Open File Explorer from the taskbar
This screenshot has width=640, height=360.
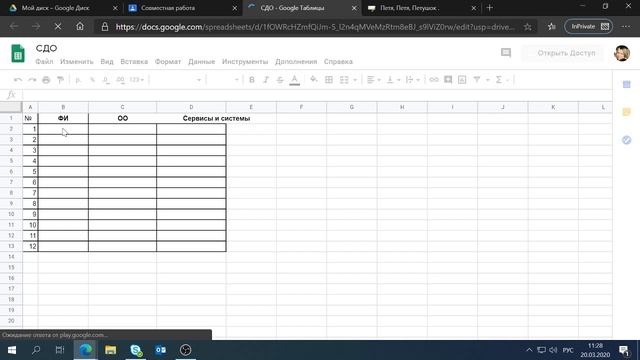point(110,350)
